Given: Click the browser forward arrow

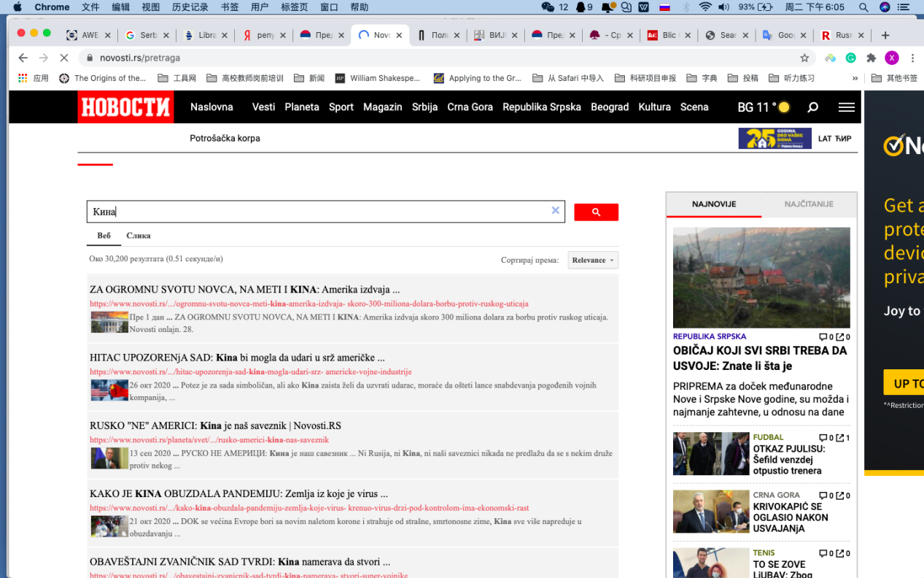Looking at the screenshot, I should point(43,58).
